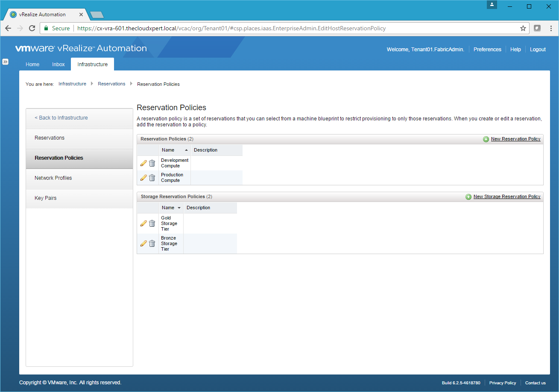Screen dimensions: 559x392
Task: Edit the Bronze Storage Tier policy
Action: [143, 243]
